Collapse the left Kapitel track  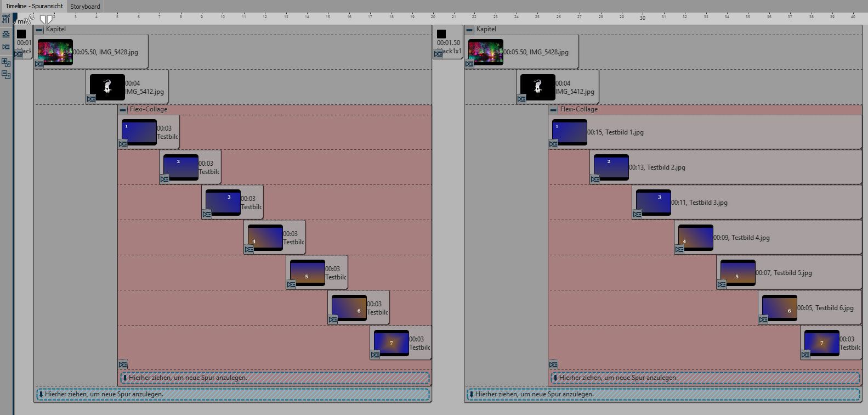click(x=39, y=30)
